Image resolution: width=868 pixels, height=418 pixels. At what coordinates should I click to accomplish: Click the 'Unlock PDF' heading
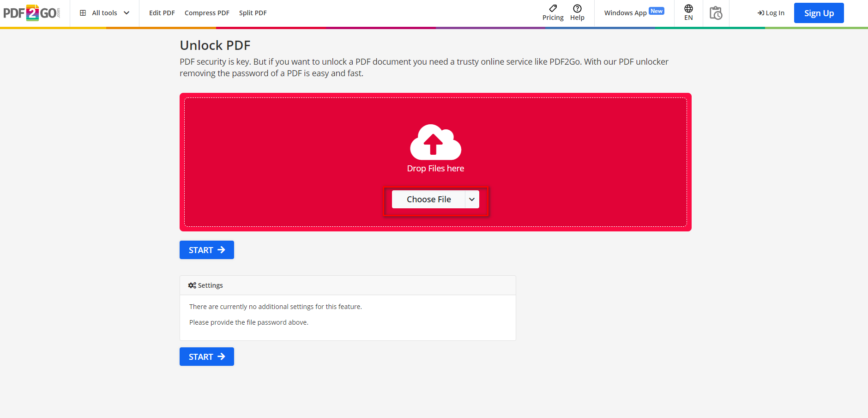pos(215,45)
